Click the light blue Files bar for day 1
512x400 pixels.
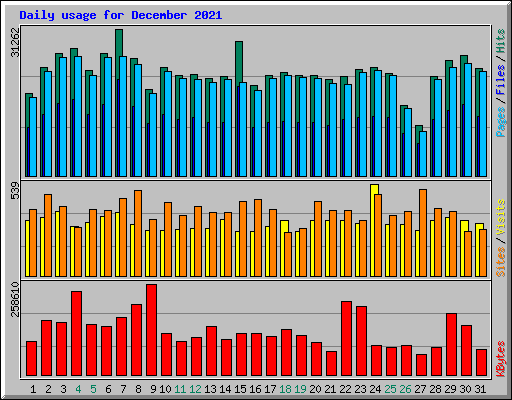tap(33, 137)
